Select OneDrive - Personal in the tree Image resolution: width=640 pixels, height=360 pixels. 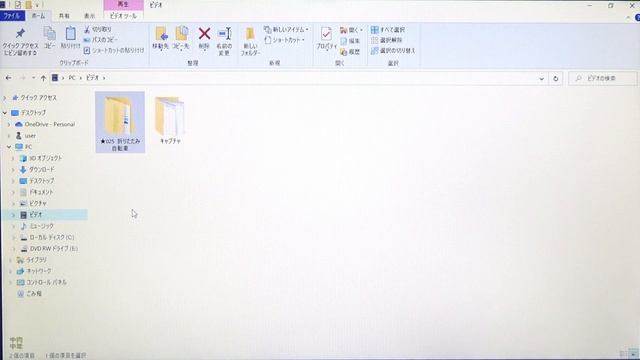[x=45, y=124]
